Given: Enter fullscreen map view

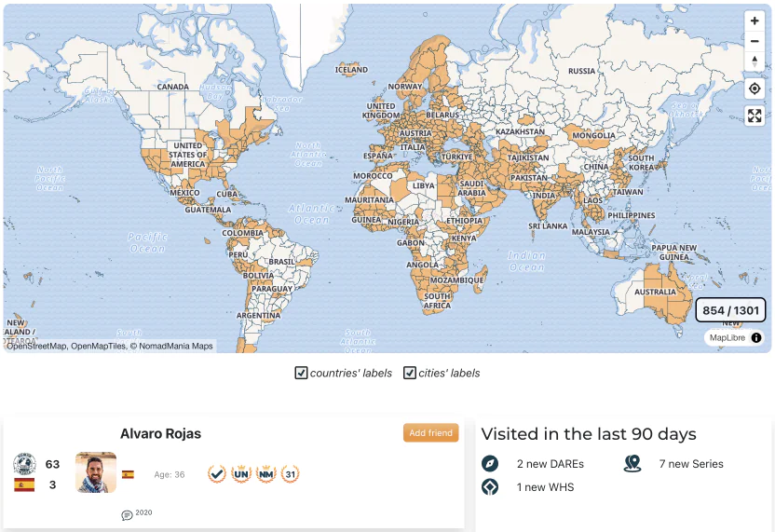Looking at the screenshot, I should [x=755, y=116].
